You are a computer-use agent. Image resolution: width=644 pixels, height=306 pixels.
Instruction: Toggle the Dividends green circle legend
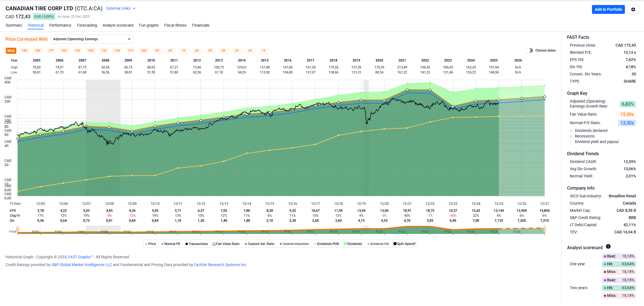pyautogui.click(x=353, y=244)
